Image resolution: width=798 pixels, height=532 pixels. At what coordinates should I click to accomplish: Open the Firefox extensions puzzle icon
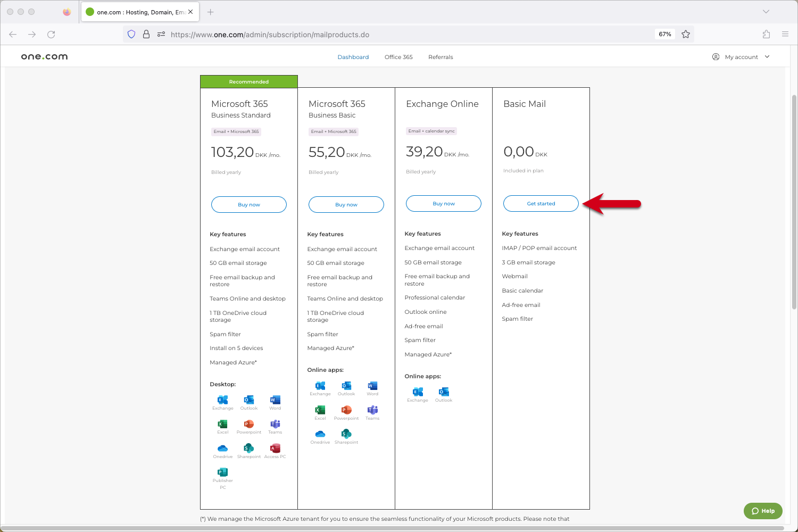pos(766,35)
